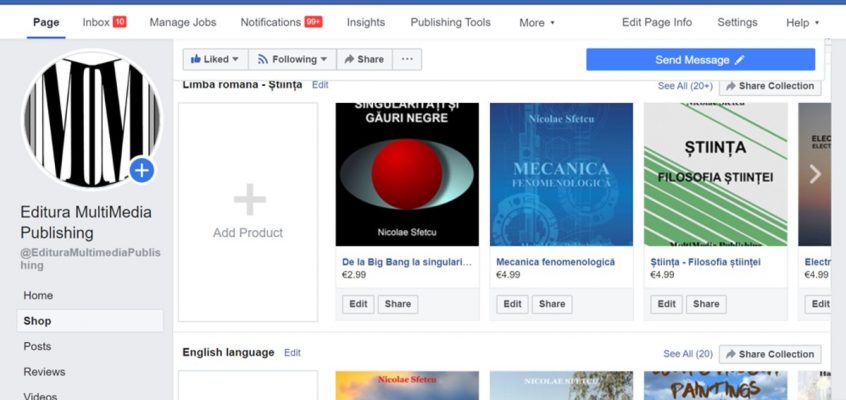Click price under Mecanica fenomenologică title
Image resolution: width=846 pixels, height=400 pixels.
[x=508, y=275]
